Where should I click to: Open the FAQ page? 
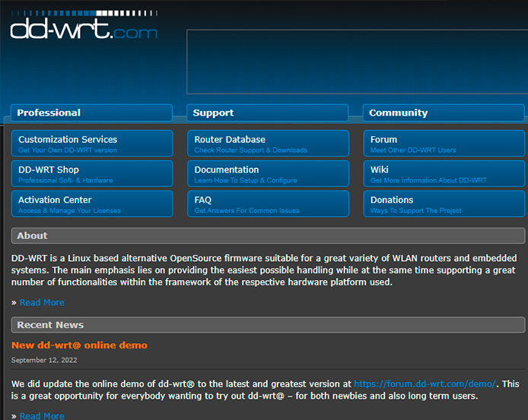click(268, 204)
